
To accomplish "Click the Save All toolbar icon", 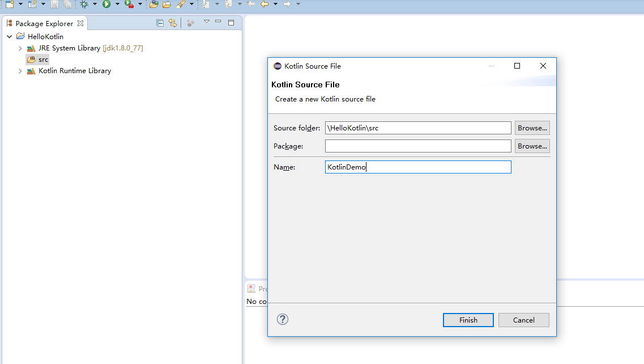I will [x=68, y=4].
